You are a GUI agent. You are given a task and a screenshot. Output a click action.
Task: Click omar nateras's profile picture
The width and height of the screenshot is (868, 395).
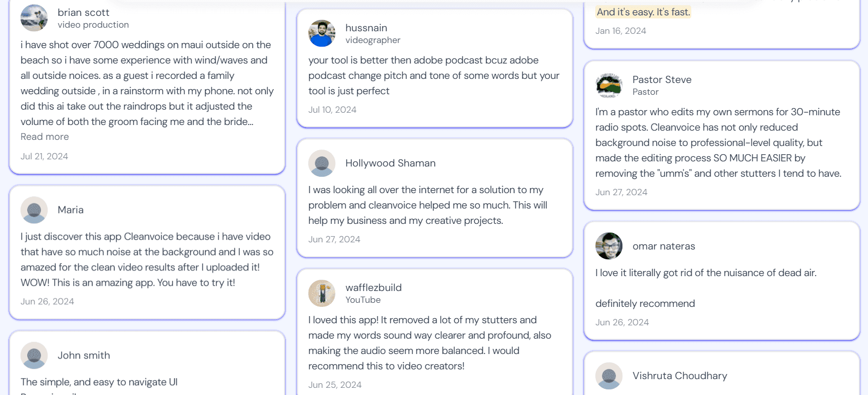point(609,246)
